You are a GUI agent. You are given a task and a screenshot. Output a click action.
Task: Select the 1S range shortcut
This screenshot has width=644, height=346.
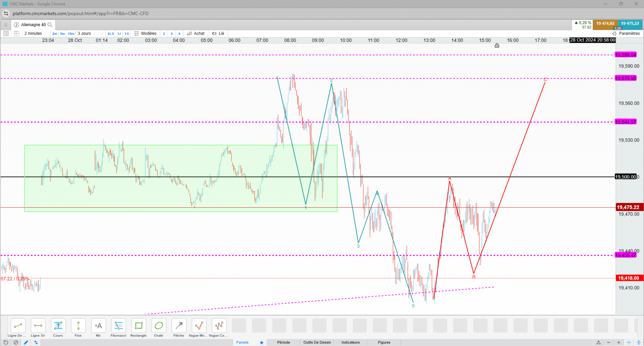click(x=127, y=34)
